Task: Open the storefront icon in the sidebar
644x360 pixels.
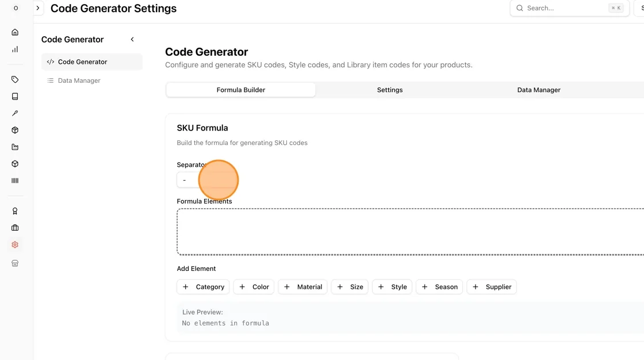Action: click(15, 263)
